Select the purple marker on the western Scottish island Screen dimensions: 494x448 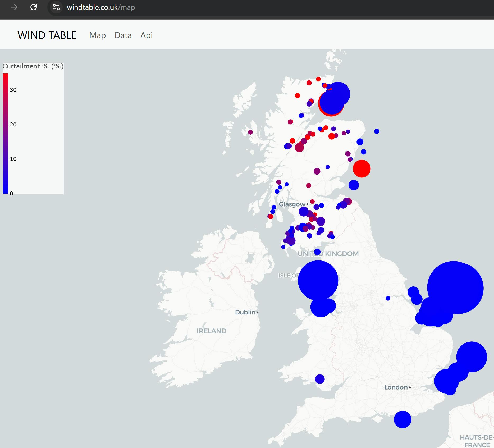pos(250,132)
